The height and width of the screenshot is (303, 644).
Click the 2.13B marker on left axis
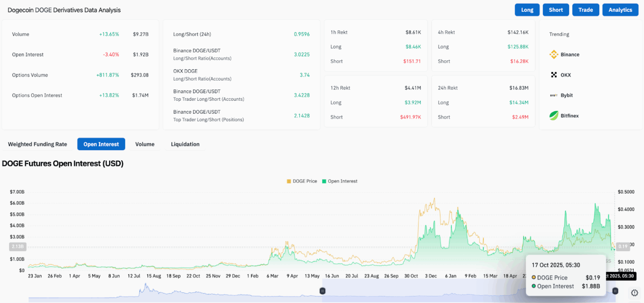(x=17, y=247)
